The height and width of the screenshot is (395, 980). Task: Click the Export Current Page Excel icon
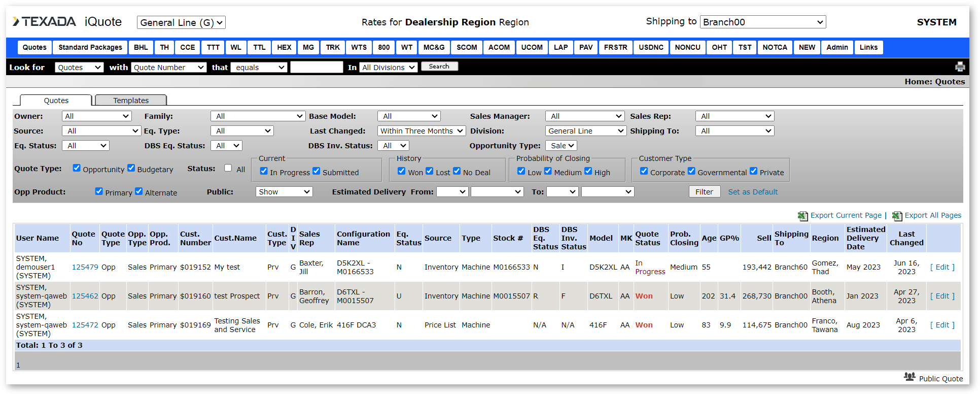[802, 216]
